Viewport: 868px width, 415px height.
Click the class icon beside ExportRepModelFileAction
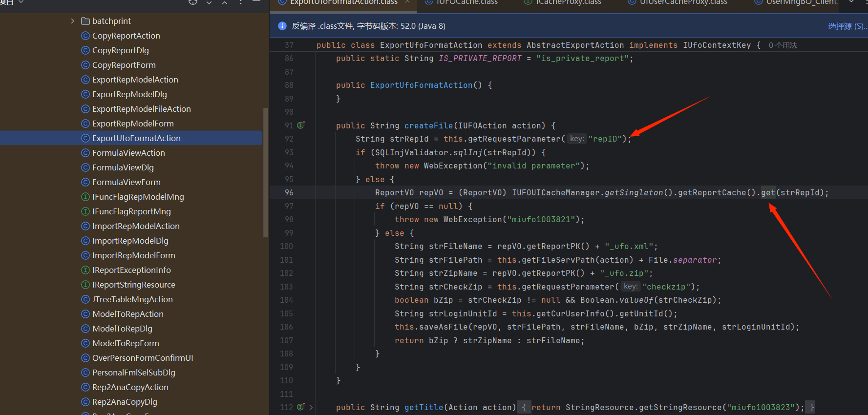[85, 109]
